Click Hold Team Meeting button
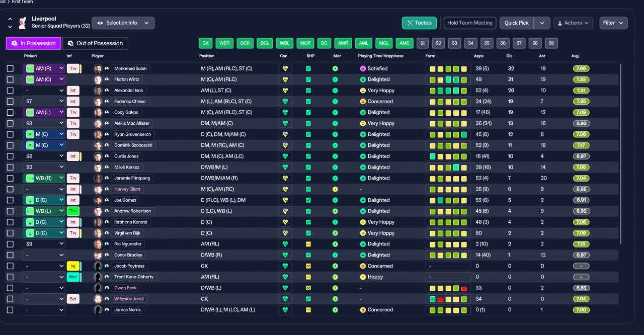The height and width of the screenshot is (335, 644). point(470,23)
